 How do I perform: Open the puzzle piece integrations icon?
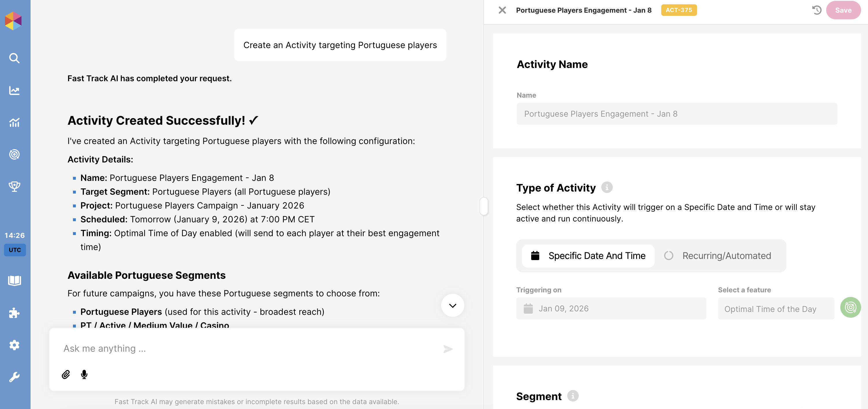[14, 313]
